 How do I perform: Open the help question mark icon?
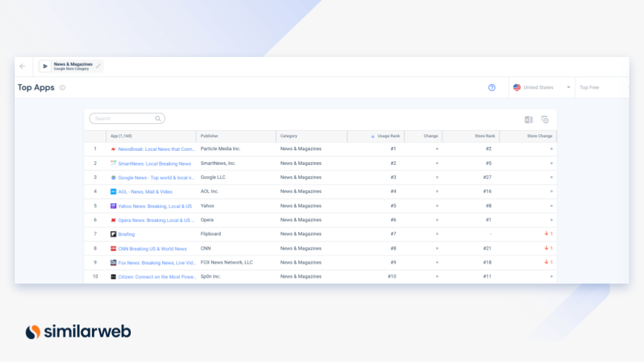[x=492, y=87]
